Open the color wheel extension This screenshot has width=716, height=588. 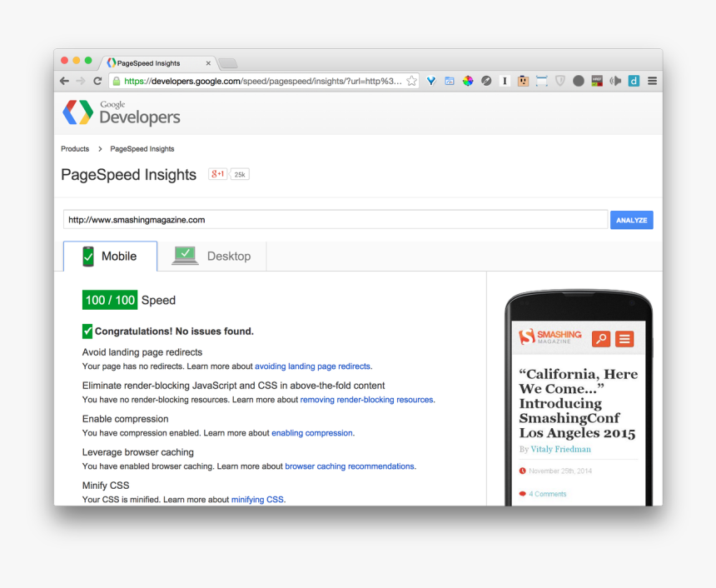468,81
